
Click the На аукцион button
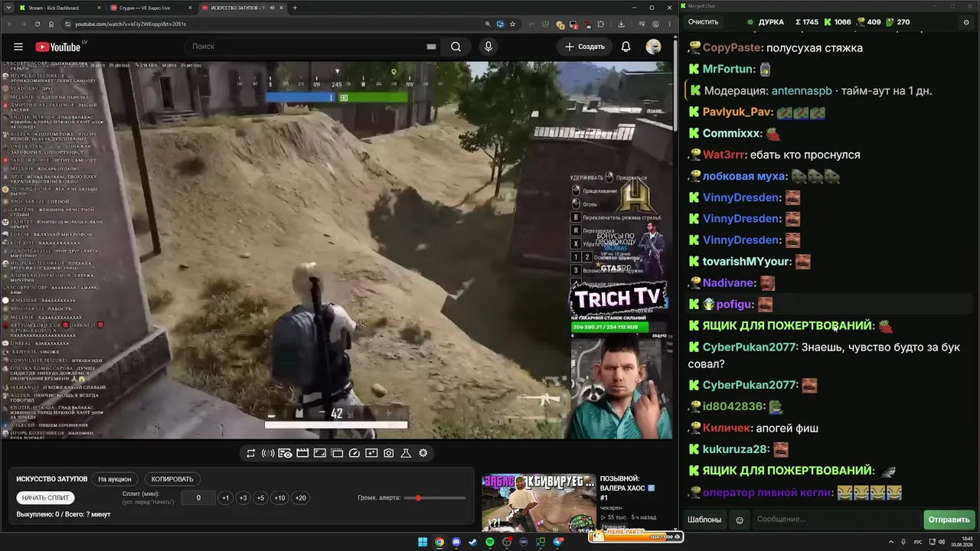pyautogui.click(x=115, y=479)
